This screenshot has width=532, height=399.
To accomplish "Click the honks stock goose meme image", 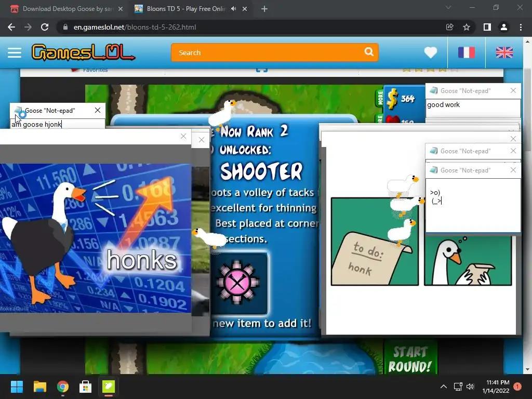I will 96,238.
